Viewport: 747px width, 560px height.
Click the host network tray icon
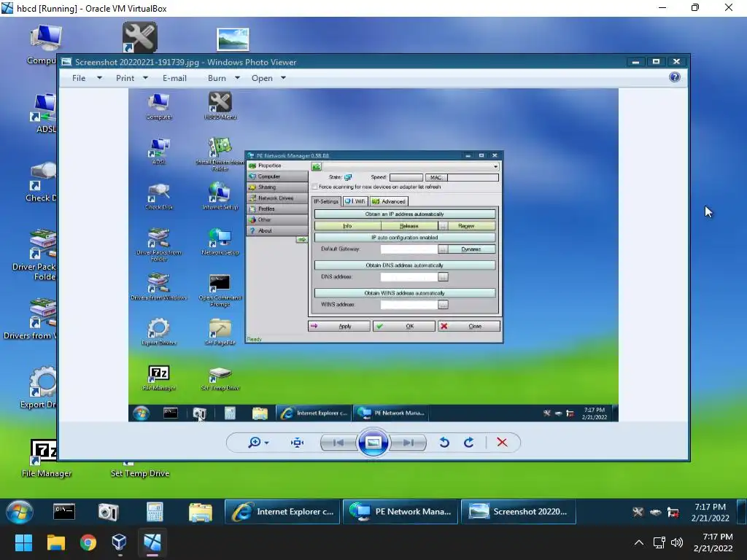(659, 542)
